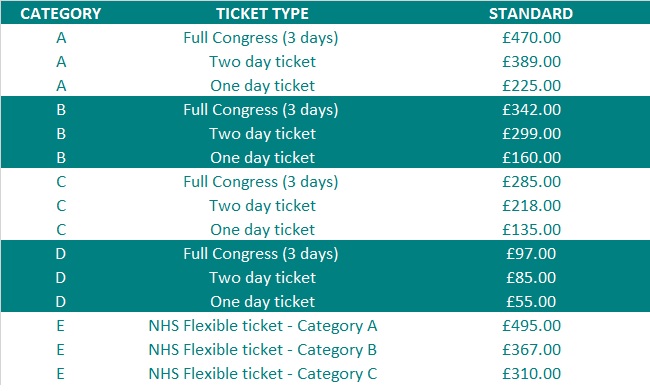Click NHS Flexible ticket - Category A
Image resolution: width=650 pixels, height=391 pixels.
(x=263, y=326)
